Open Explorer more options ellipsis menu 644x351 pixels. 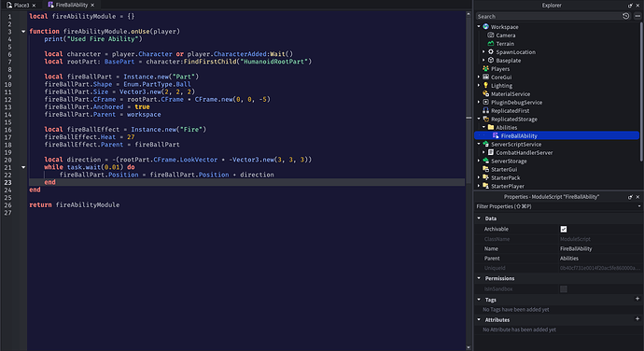[x=637, y=16]
